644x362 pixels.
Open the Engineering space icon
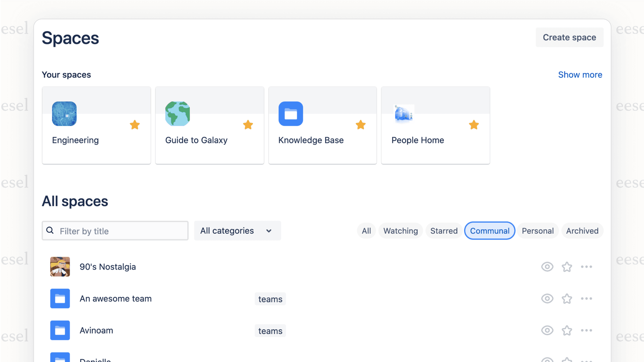click(x=64, y=114)
